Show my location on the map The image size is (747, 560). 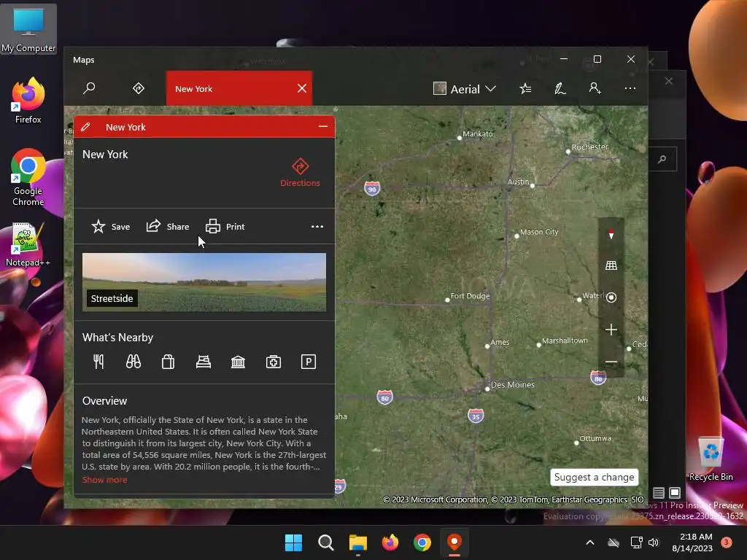click(x=611, y=297)
